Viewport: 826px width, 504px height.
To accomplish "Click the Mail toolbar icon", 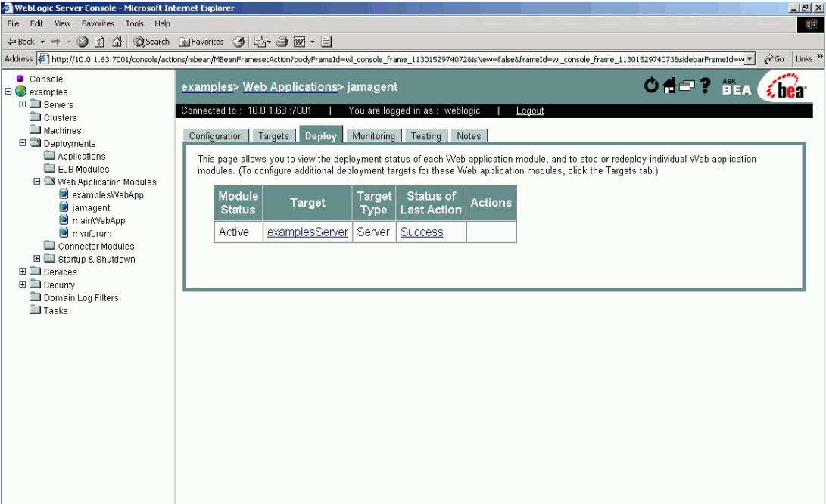I will pyautogui.click(x=262, y=42).
